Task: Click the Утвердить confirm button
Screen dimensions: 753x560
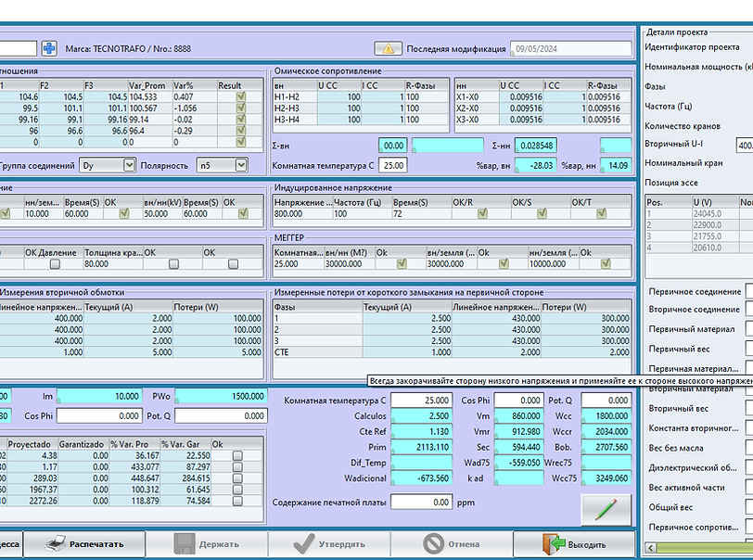Action: pos(329,544)
